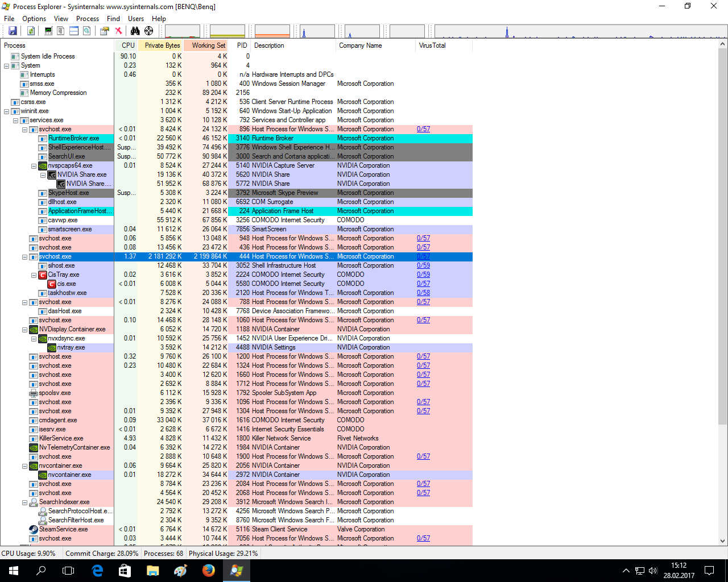The width and height of the screenshot is (728, 582).
Task: Collapse the nvspcaps64.exe tree branch
Action: coord(34,166)
